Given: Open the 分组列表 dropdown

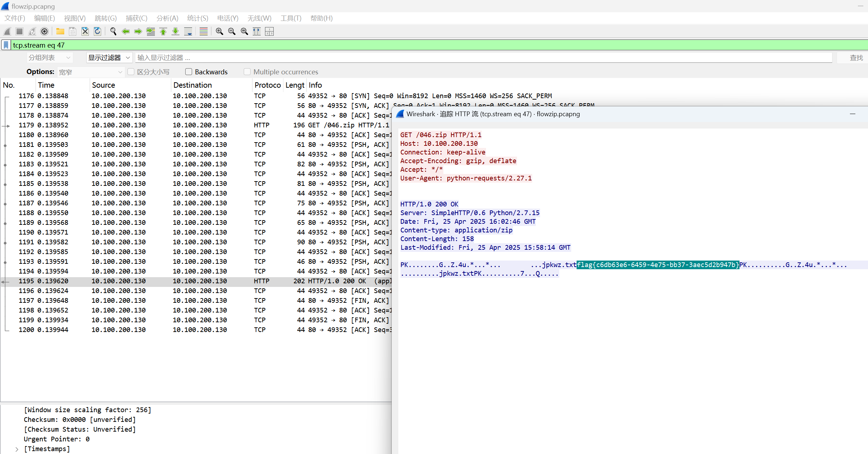Looking at the screenshot, I should [49, 58].
